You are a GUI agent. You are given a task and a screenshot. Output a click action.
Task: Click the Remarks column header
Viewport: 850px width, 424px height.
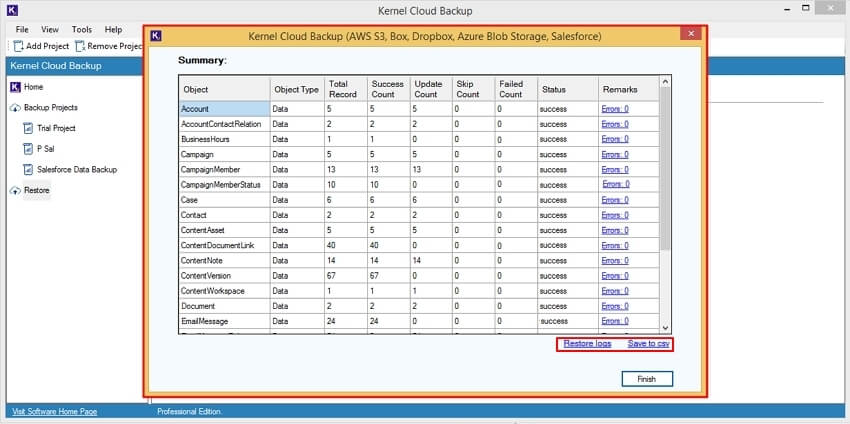629,89
